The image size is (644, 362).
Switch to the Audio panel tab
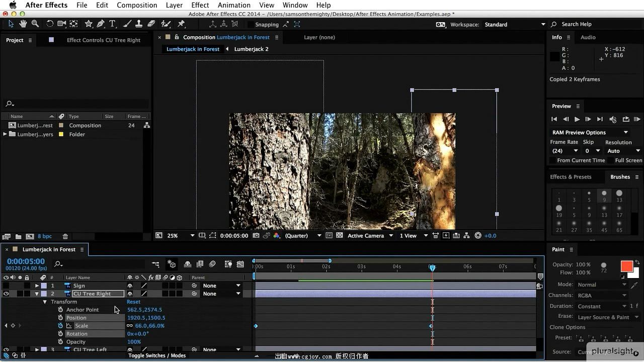pyautogui.click(x=588, y=37)
